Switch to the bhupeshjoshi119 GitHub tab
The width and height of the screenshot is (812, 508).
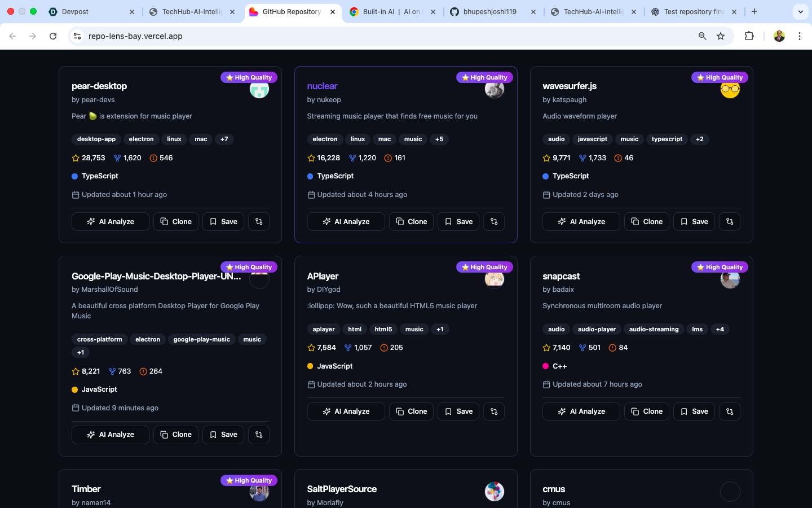[x=493, y=11]
